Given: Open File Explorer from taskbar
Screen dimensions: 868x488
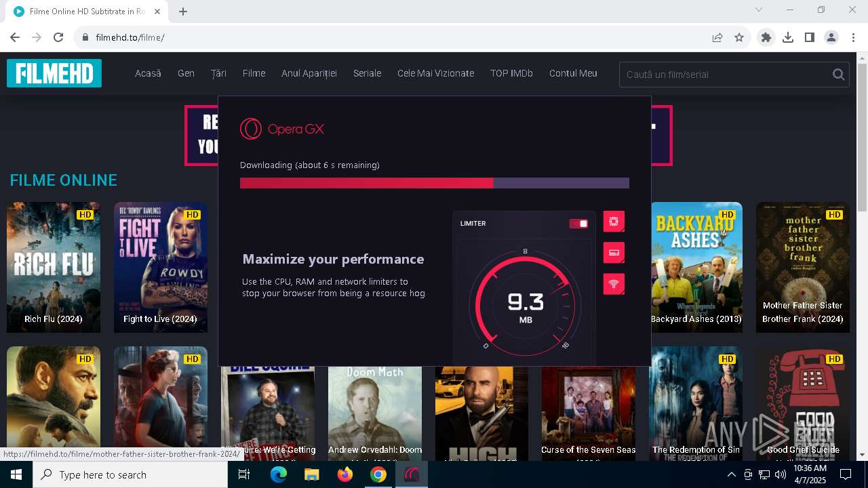Looking at the screenshot, I should (x=312, y=474).
